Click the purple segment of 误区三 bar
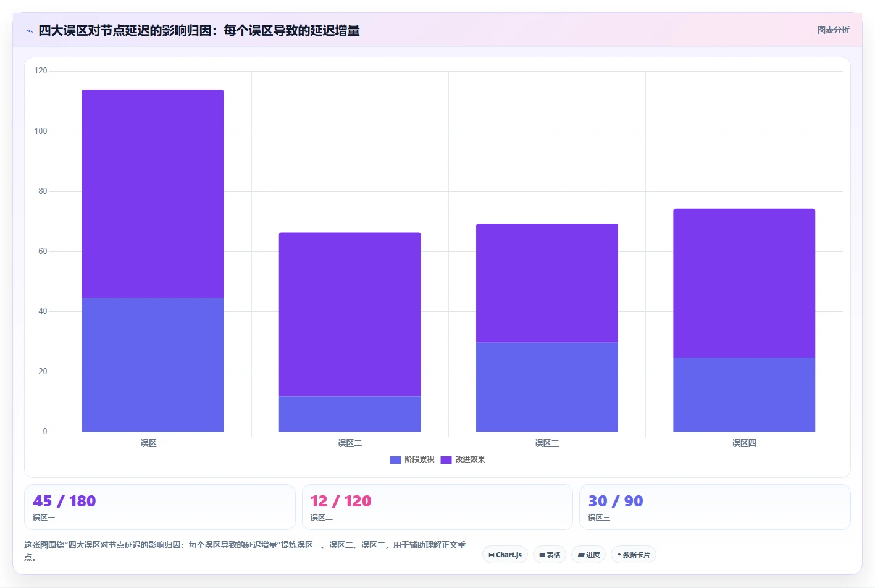 coord(546,283)
